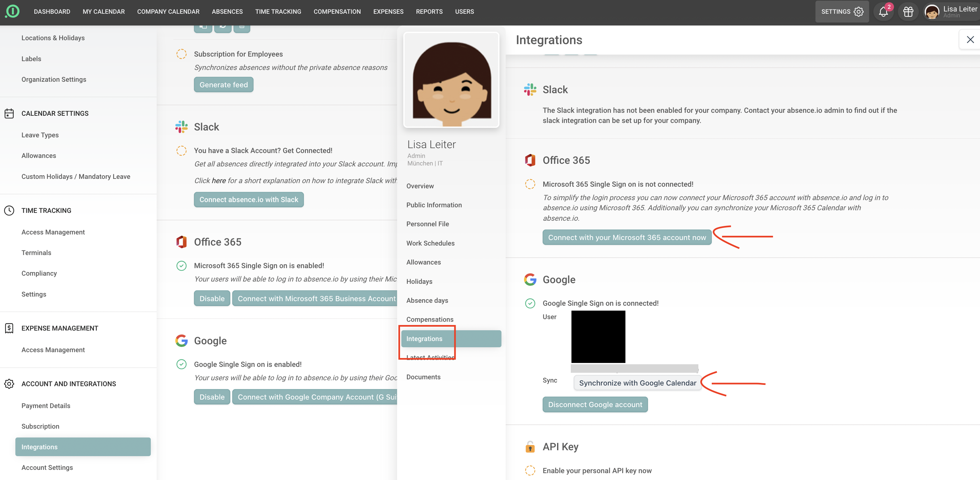Open Documents in profile menu
980x480 pixels.
pyautogui.click(x=423, y=377)
